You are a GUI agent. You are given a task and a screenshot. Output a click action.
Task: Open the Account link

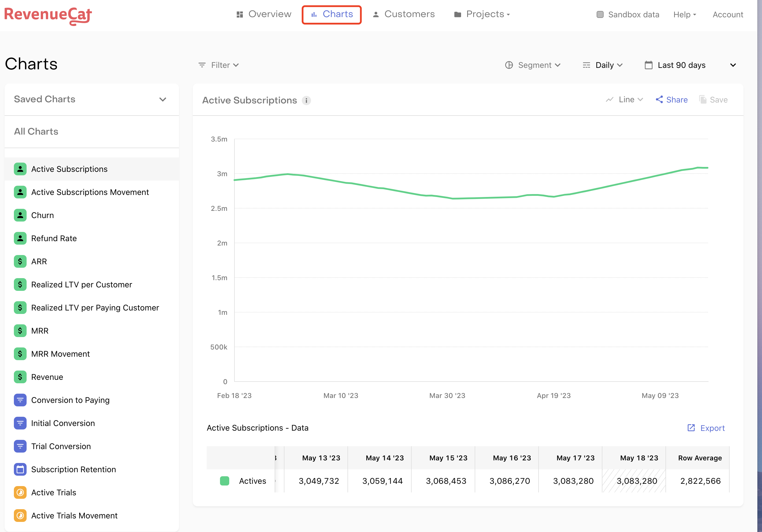pos(728,15)
